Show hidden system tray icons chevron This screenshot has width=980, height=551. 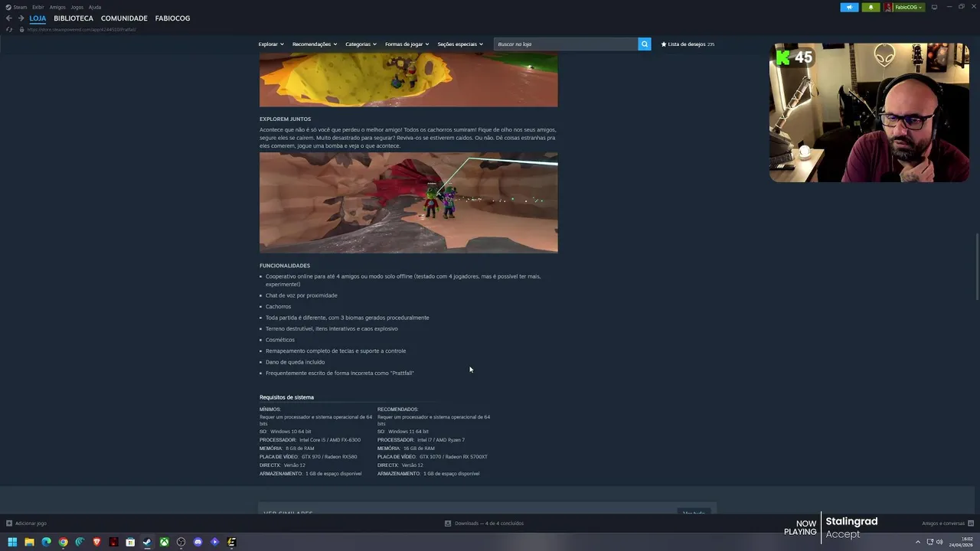coord(918,542)
